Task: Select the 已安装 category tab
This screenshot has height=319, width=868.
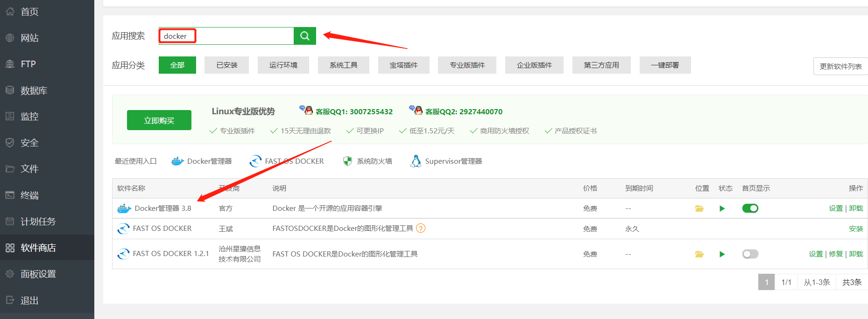Action: (x=227, y=65)
